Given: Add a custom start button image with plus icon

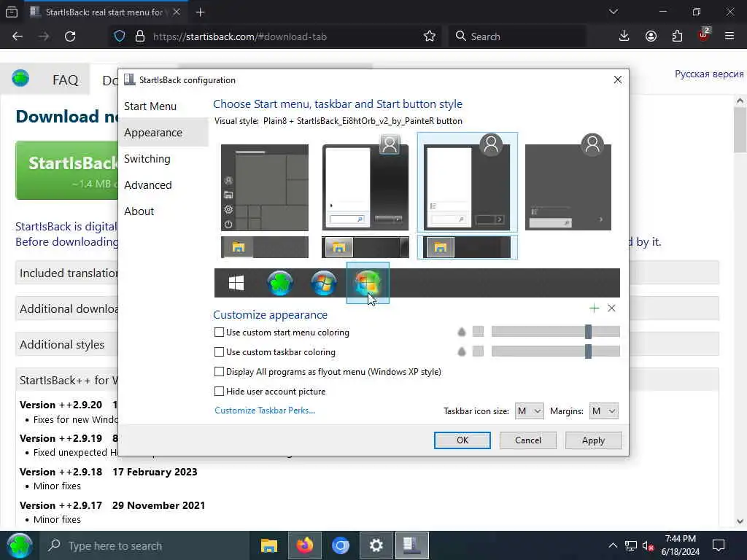Looking at the screenshot, I should (x=594, y=308).
